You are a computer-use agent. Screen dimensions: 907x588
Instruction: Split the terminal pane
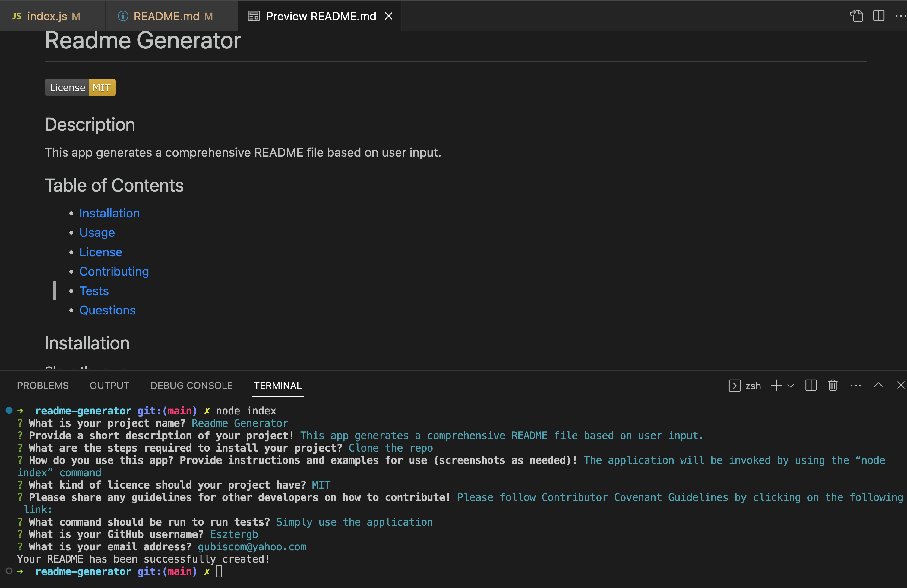point(811,385)
